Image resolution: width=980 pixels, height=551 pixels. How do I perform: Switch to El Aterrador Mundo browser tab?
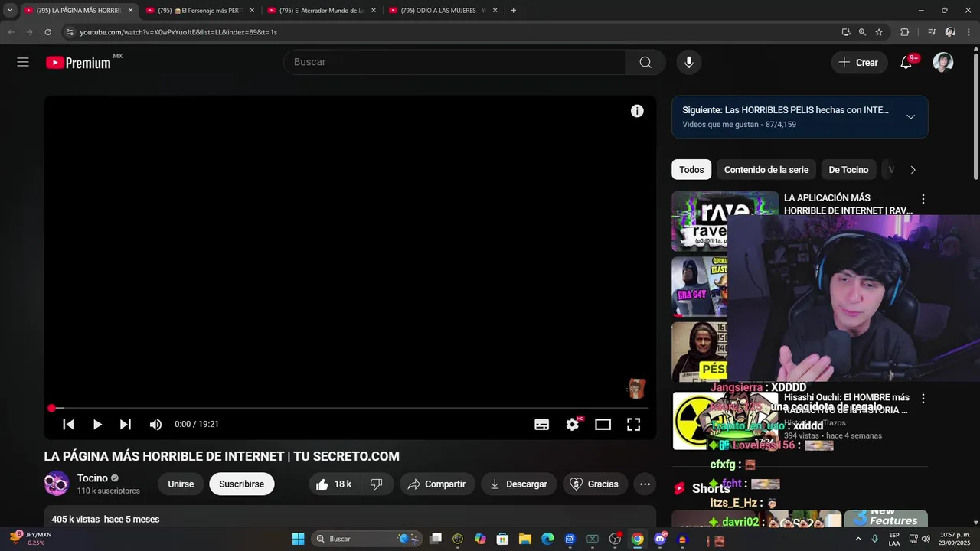322,11
